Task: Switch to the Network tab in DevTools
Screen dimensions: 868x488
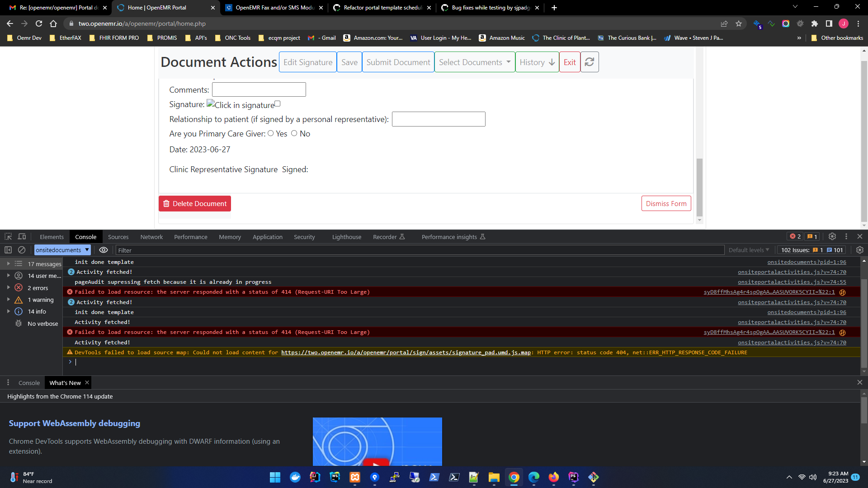Action: coord(151,236)
